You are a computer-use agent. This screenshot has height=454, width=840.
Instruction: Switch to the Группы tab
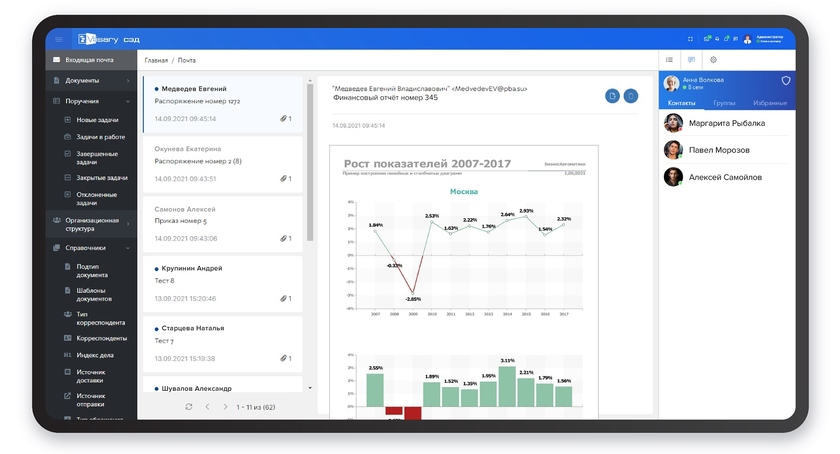(x=724, y=103)
